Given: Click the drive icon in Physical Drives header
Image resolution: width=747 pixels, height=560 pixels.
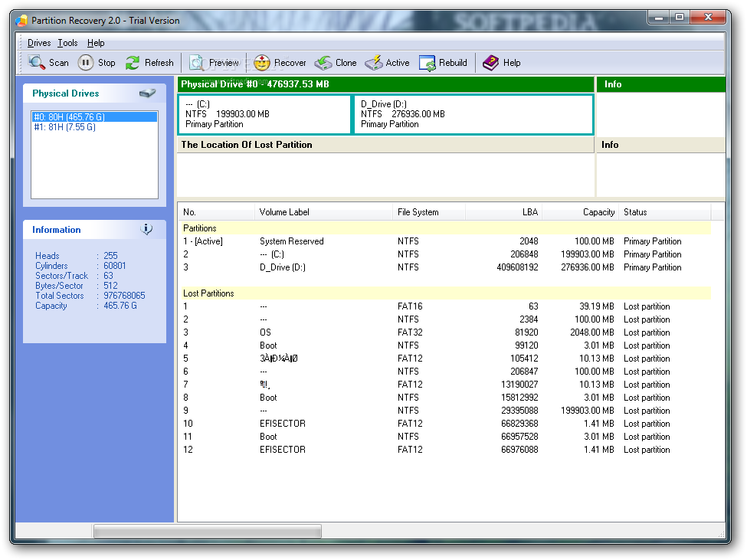Looking at the screenshot, I should 147,93.
